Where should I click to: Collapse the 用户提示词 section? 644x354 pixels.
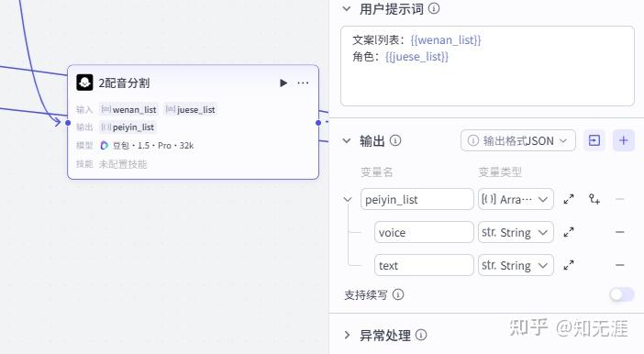[347, 8]
